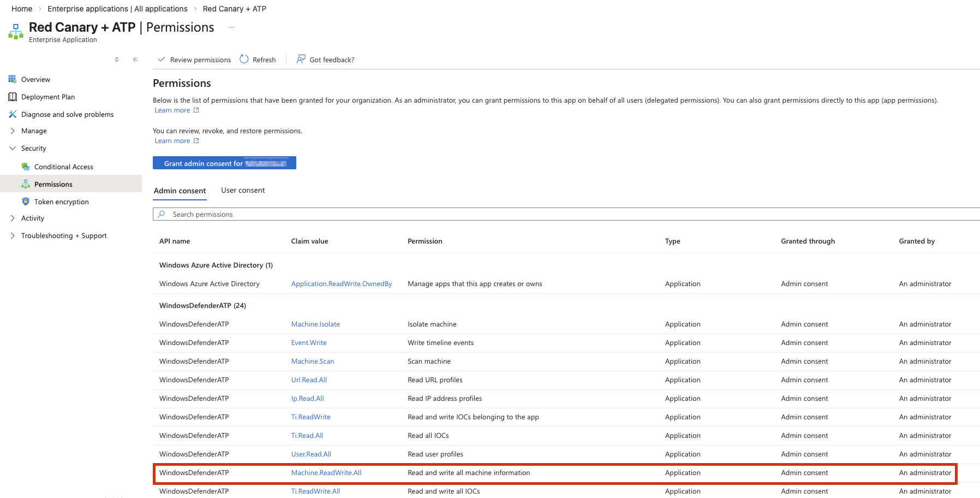
Task: Open Deployment Plan in the sidebar
Action: click(x=48, y=97)
